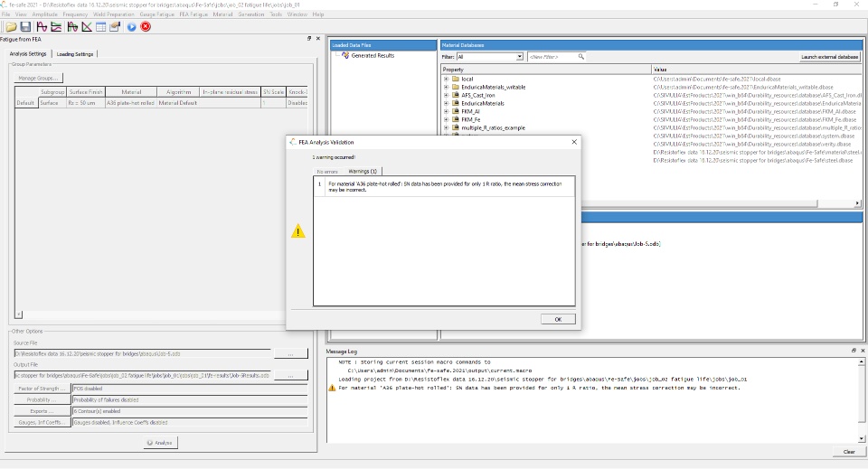Viewport: 868px width, 469px height.
Task: Float the Fatigue from FEA panel
Action: [x=309, y=38]
